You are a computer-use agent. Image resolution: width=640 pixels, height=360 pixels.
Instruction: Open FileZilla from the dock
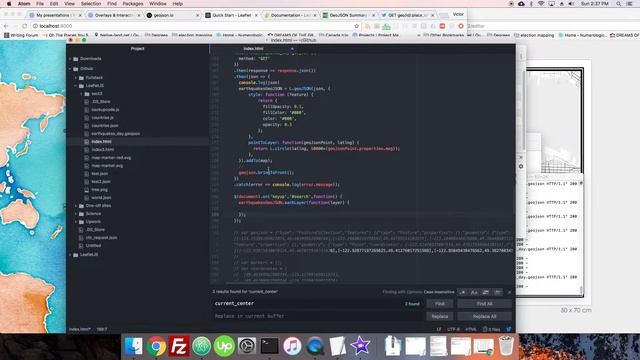click(x=179, y=346)
